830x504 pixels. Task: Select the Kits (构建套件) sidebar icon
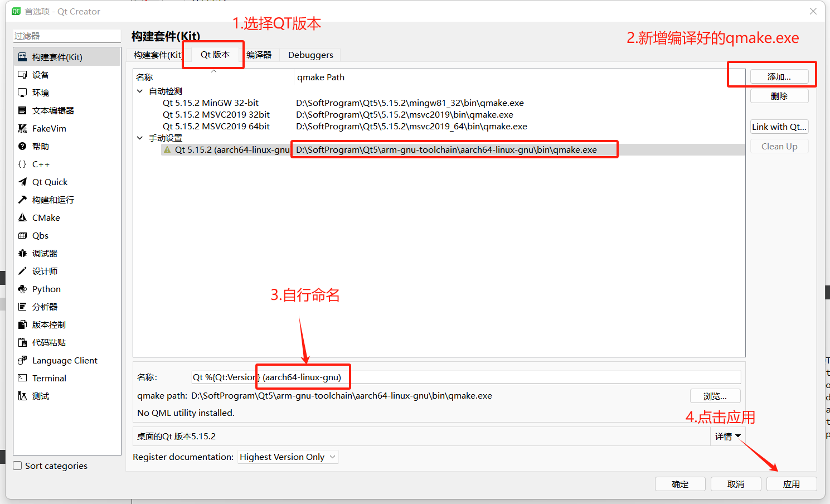pos(22,57)
